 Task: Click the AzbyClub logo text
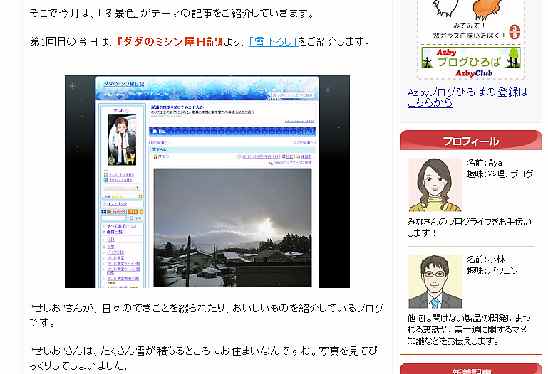(474, 73)
